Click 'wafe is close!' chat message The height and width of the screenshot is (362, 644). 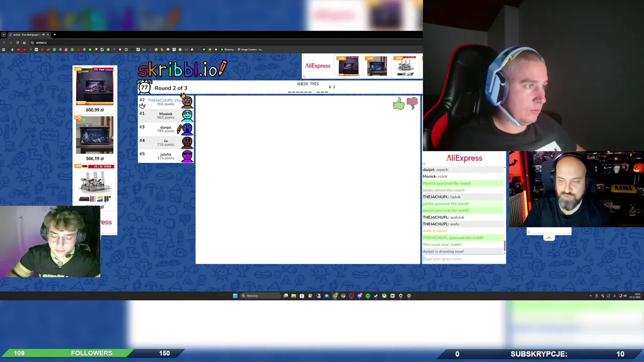(x=435, y=231)
